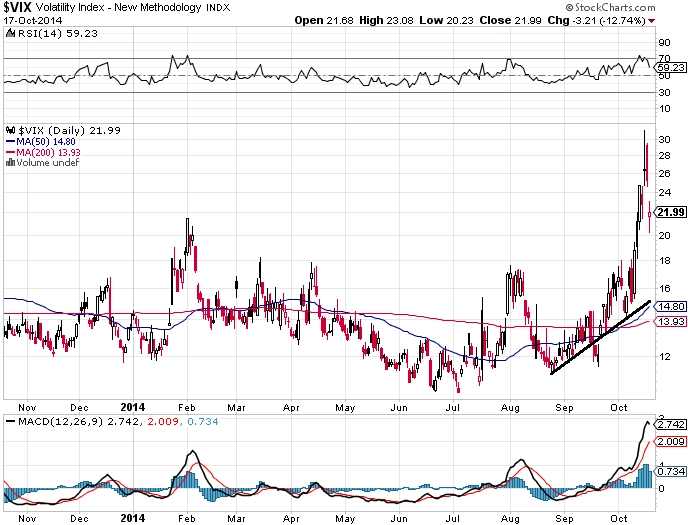Click the candlestick icon beside $VIX (Daily)
The image size is (688, 525).
11,130
